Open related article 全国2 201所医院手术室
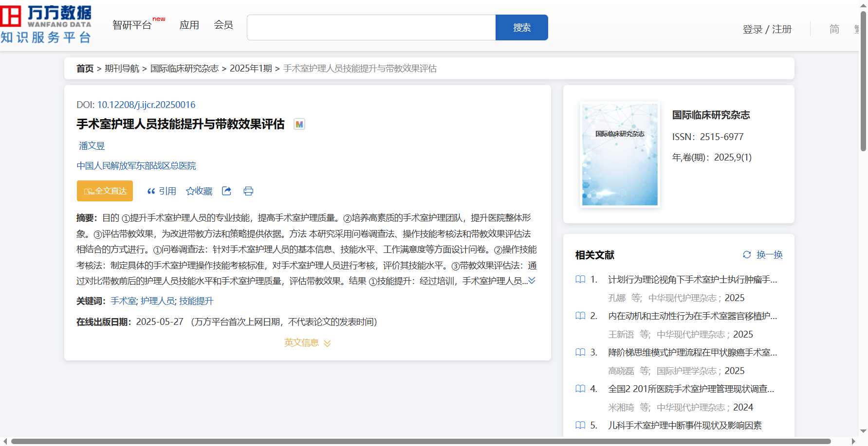The width and height of the screenshot is (868, 446). tap(691, 389)
